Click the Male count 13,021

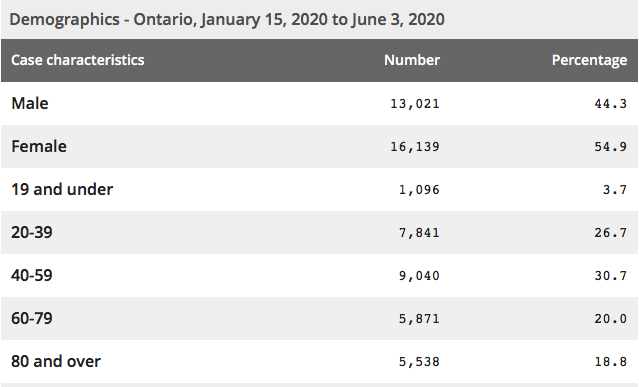pos(415,104)
